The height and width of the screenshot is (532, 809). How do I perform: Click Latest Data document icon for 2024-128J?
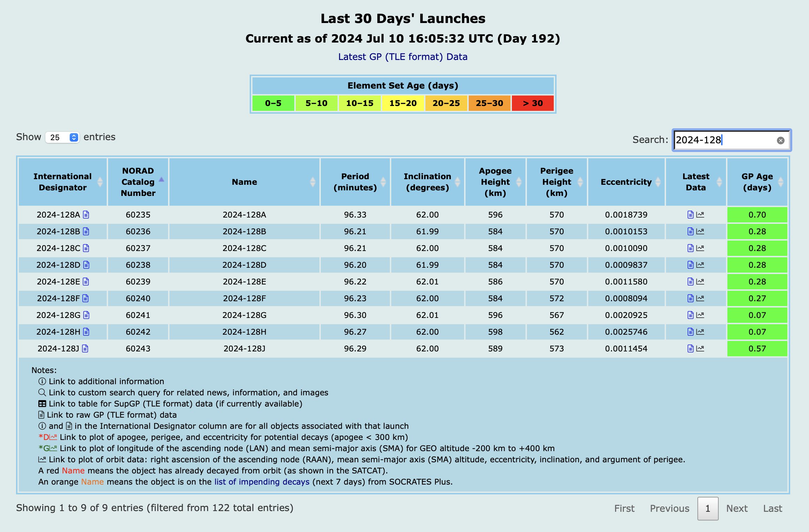690,349
